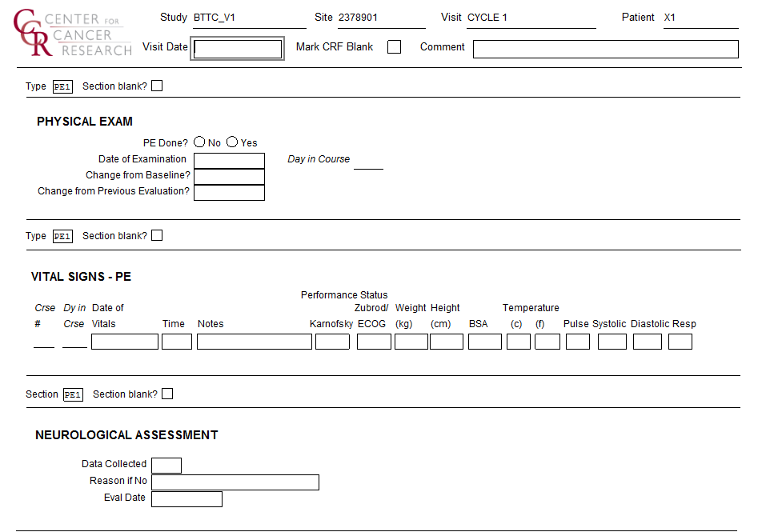Image resolution: width=774 pixels, height=532 pixels.
Task: Open Change from Previous Evaluation field
Action: (229, 193)
